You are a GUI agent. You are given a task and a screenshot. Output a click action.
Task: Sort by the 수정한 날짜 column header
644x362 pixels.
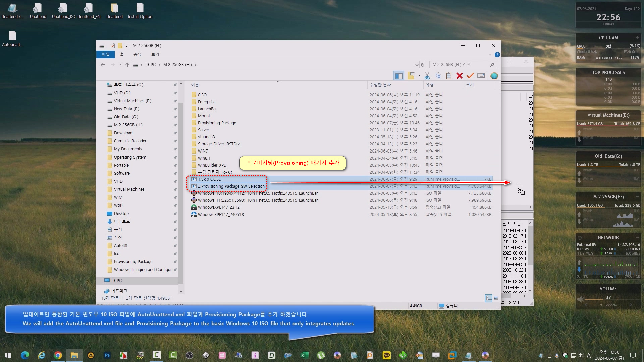(x=380, y=85)
